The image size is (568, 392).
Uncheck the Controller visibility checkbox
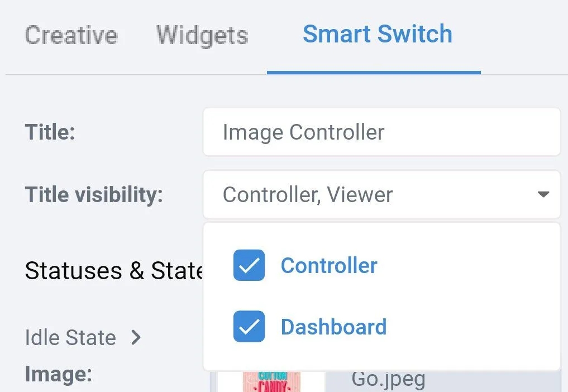249,265
